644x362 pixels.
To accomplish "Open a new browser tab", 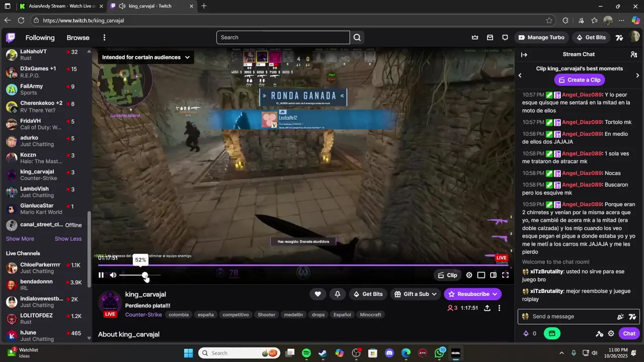I will (204, 6).
